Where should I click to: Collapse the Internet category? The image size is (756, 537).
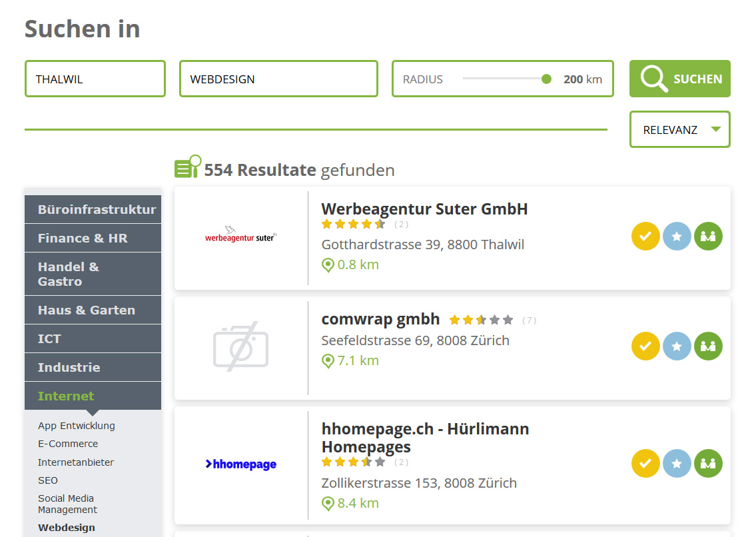click(x=93, y=396)
